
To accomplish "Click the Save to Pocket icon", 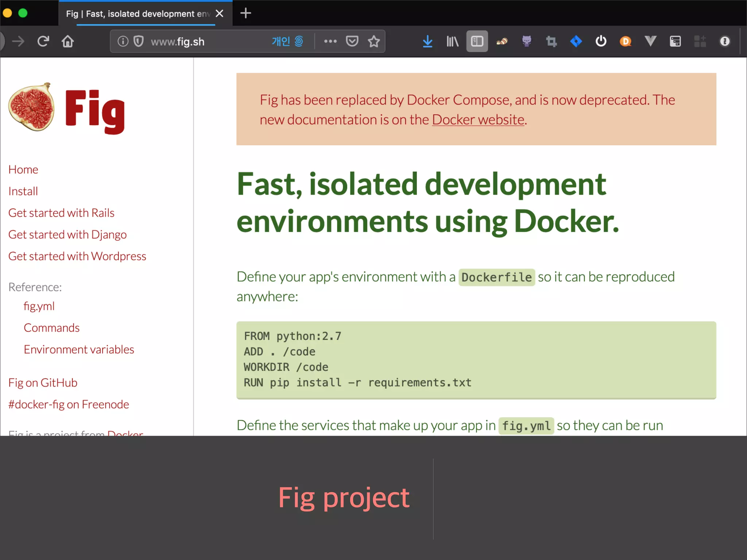I will tap(352, 42).
